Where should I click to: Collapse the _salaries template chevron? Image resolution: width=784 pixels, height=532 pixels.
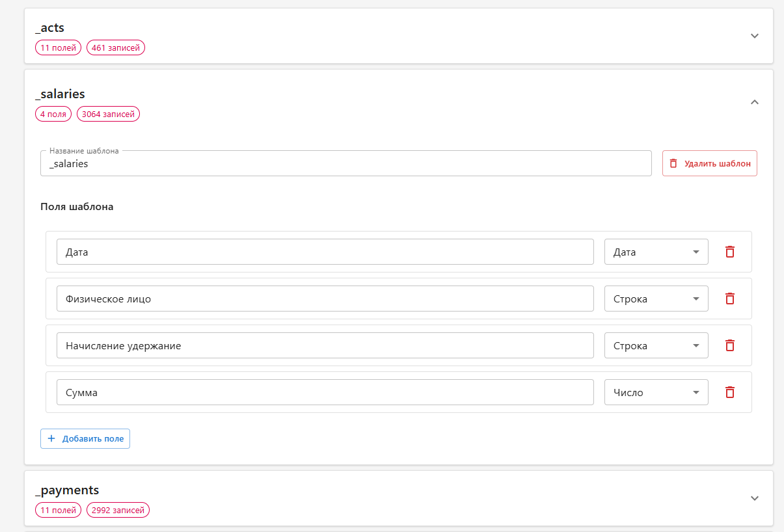click(755, 102)
